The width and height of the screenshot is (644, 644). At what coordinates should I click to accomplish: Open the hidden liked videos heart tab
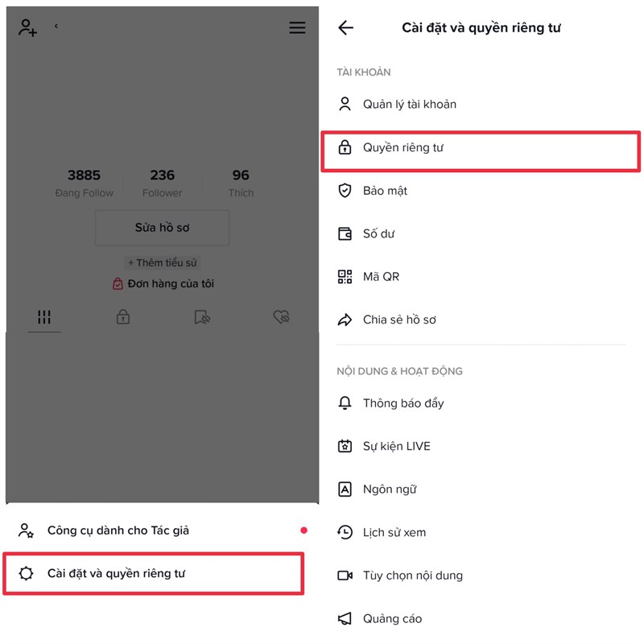[281, 316]
